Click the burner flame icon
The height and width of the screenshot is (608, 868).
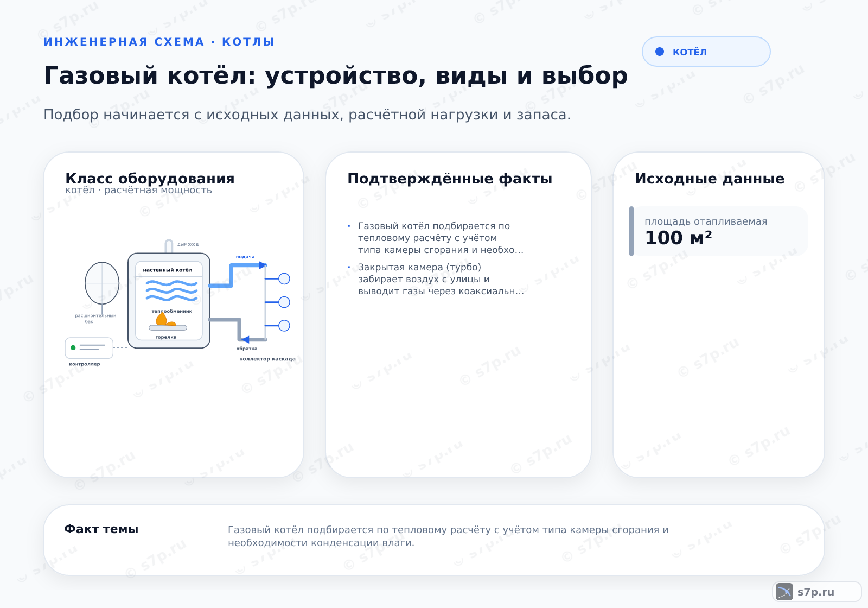click(165, 320)
